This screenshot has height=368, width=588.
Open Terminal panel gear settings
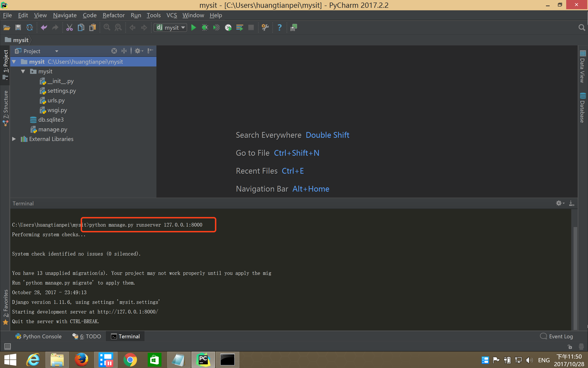click(x=560, y=203)
